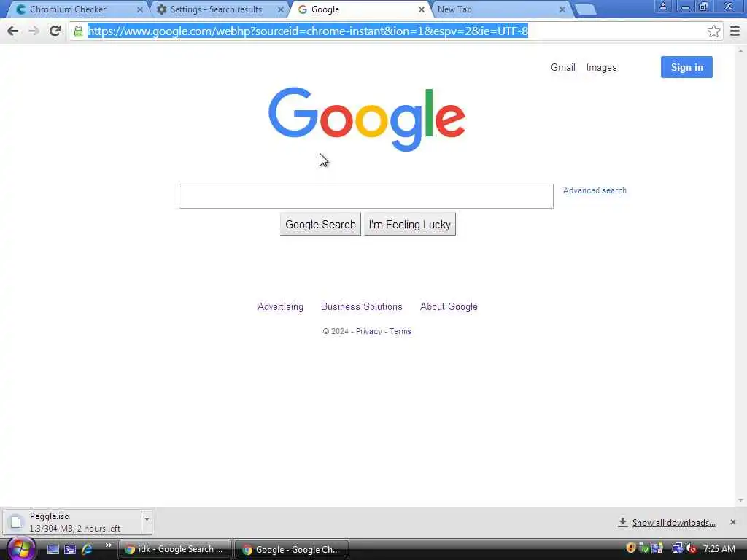The image size is (747, 560).
Task: Click the security shield tray icon
Action: [631, 549]
